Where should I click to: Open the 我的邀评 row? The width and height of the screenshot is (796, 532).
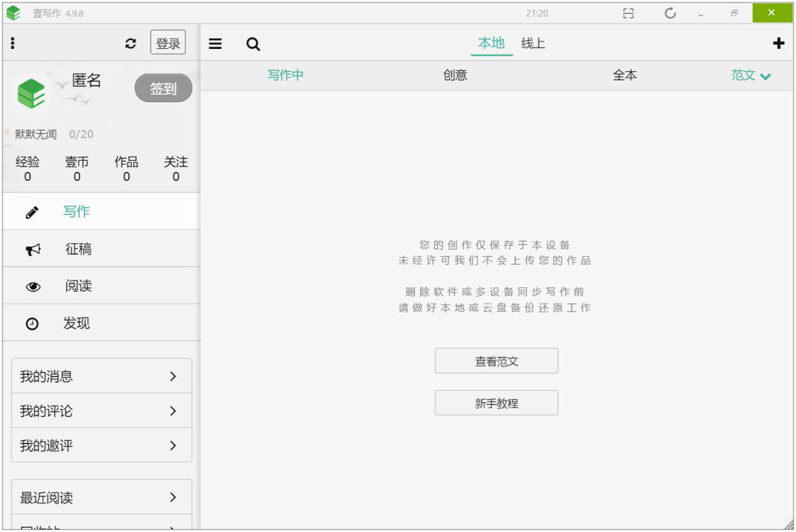tap(102, 445)
